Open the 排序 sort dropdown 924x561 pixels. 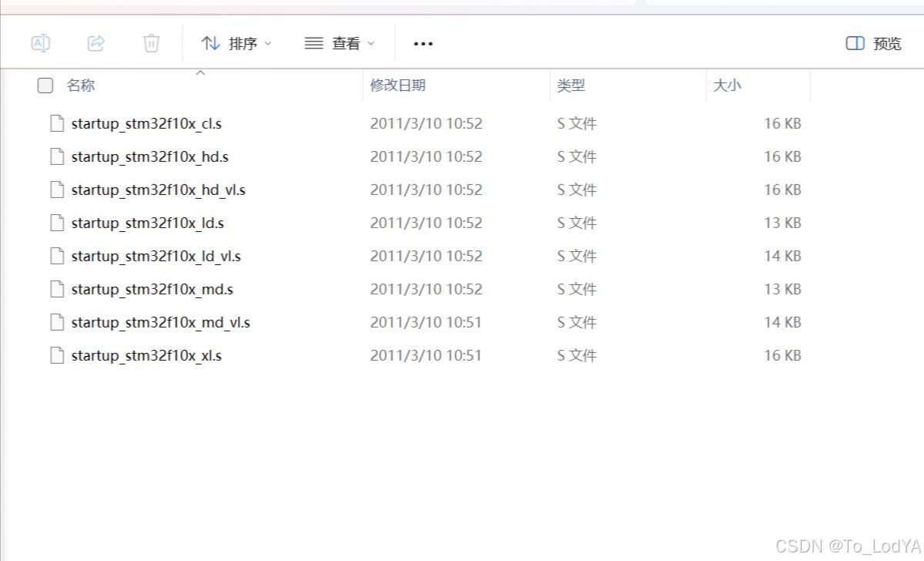tap(237, 44)
